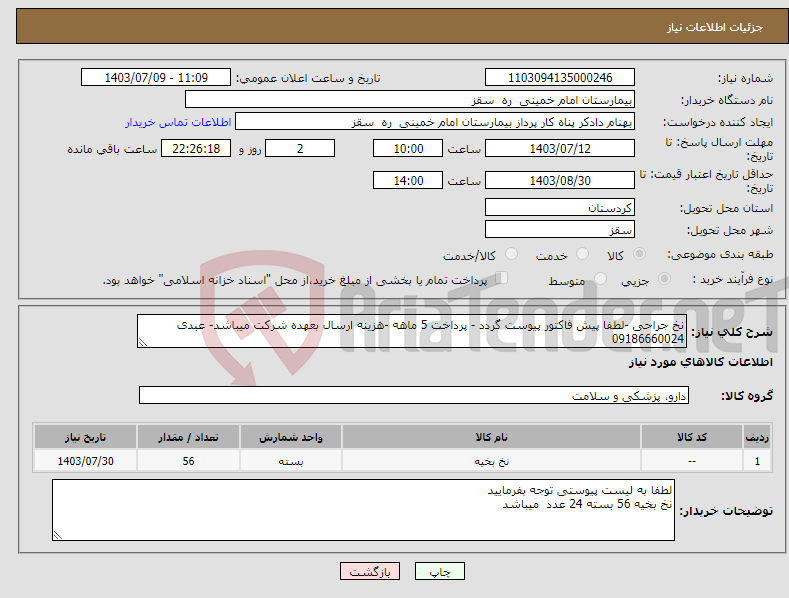Click the price validity time 14:00
Viewport: 789px width, 598px height.
tap(408, 180)
